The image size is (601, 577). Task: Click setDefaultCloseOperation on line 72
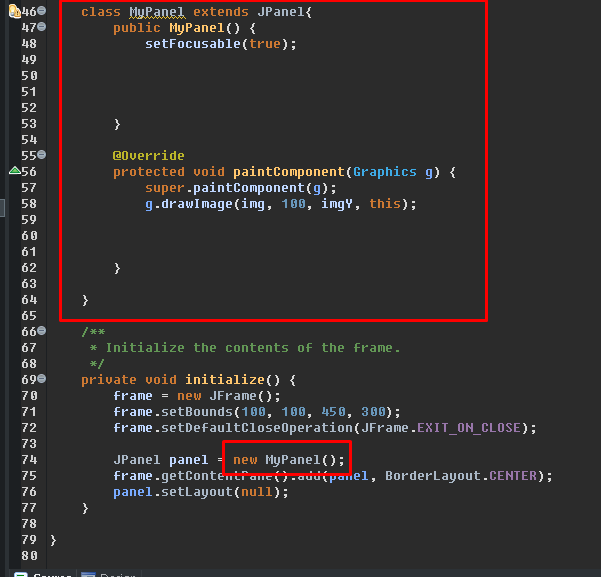pos(257,428)
